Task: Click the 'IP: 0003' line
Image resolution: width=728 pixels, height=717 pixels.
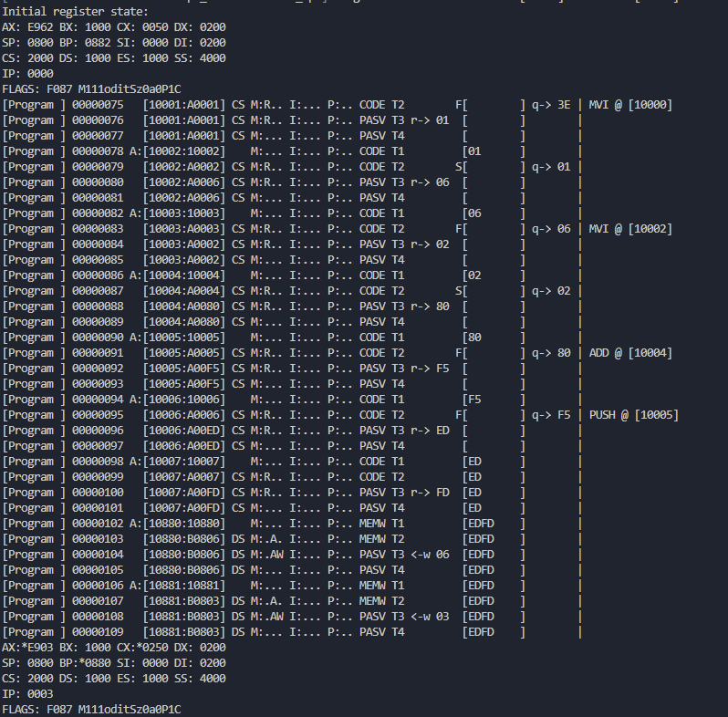Action: point(27,694)
